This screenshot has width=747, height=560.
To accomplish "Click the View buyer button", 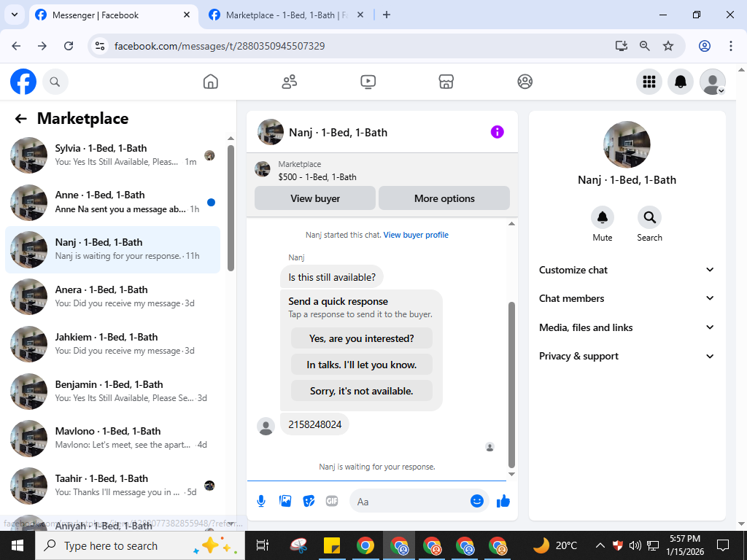I will [315, 198].
